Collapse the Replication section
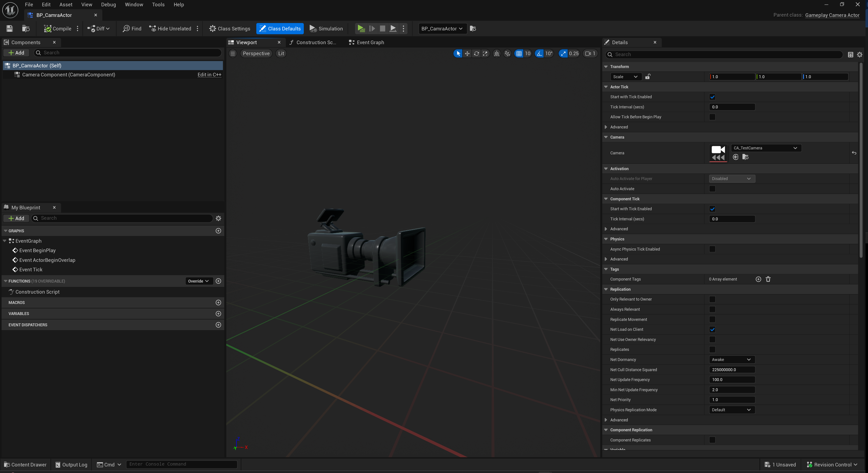 pos(606,289)
